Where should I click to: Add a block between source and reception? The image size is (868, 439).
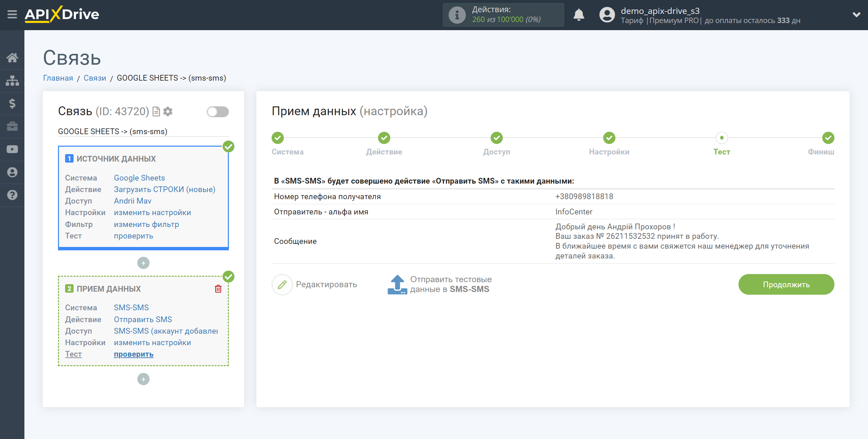click(143, 263)
